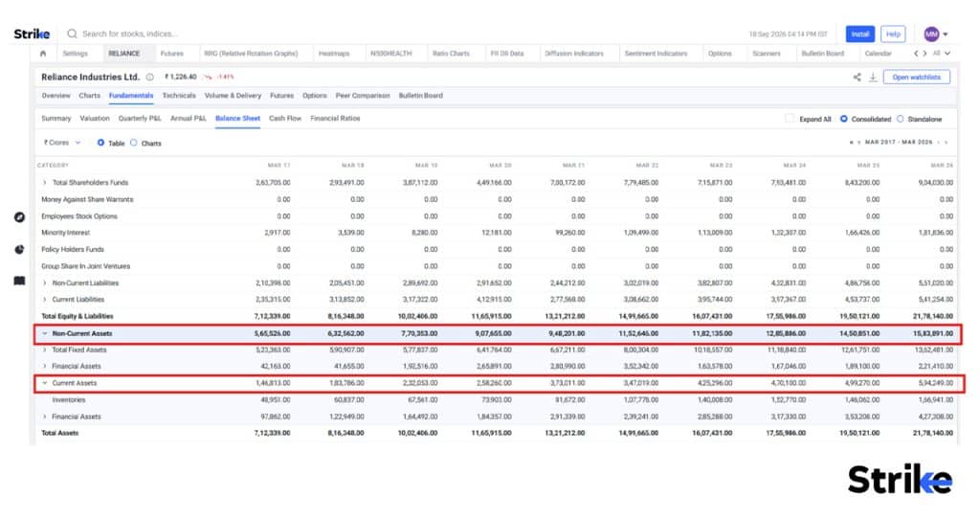This screenshot has width=980, height=519.
Task: Open the Peer Comparison tab
Action: [363, 96]
